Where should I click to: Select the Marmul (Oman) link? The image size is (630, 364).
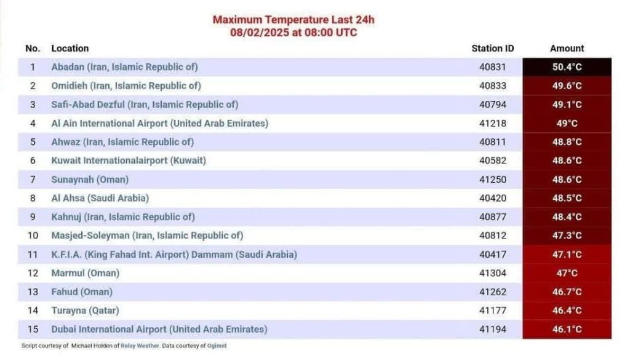(85, 273)
